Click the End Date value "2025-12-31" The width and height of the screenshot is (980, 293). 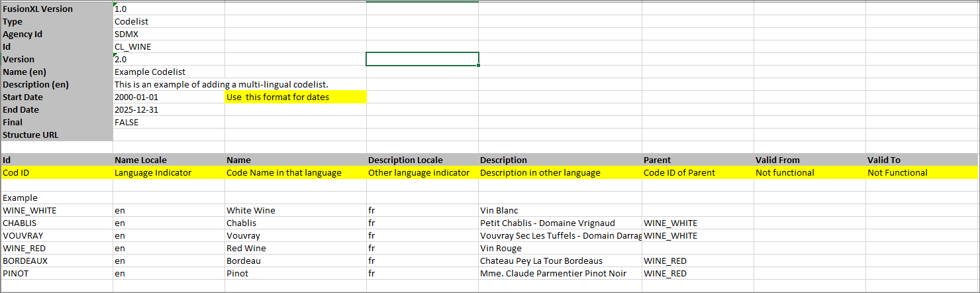pos(168,110)
